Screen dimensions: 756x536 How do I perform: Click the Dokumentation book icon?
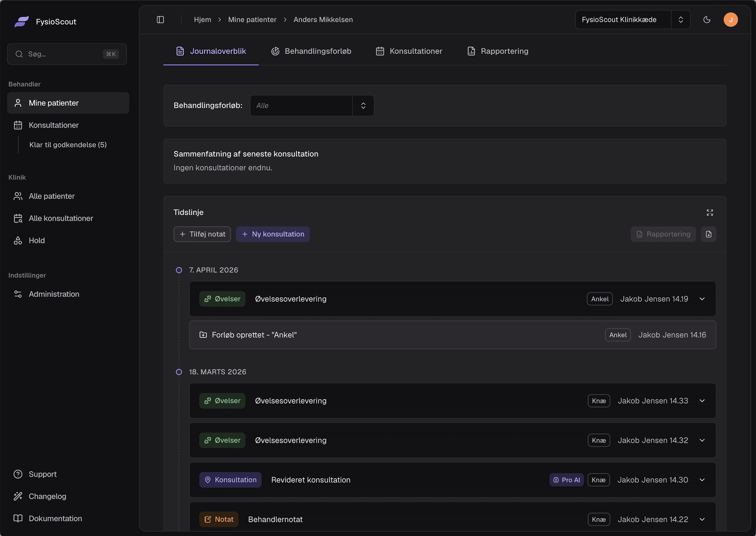tap(18, 519)
